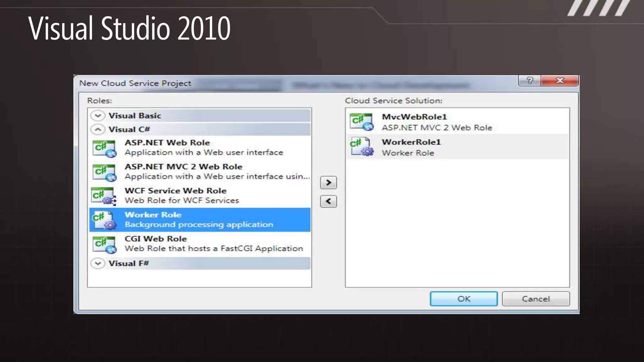Screen dimensions: 644x362
Task: Collapse the Visual C# section
Action: tap(98, 129)
